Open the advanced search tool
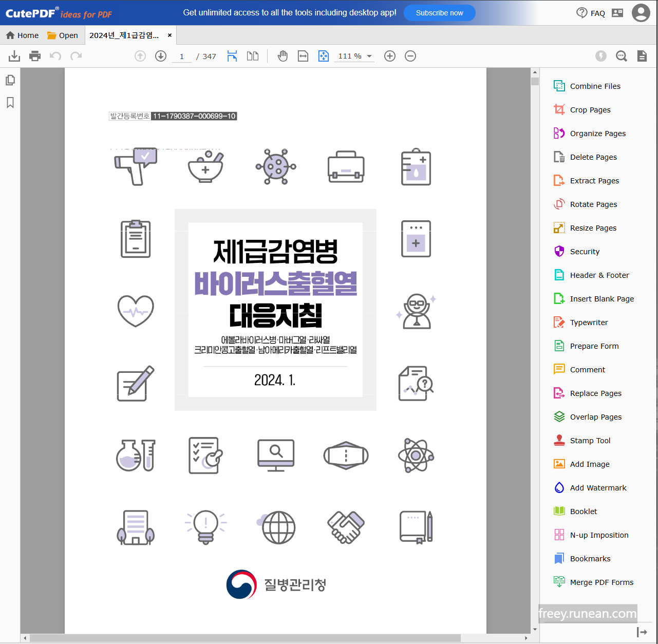Screen dimensions: 658x644 pos(621,56)
